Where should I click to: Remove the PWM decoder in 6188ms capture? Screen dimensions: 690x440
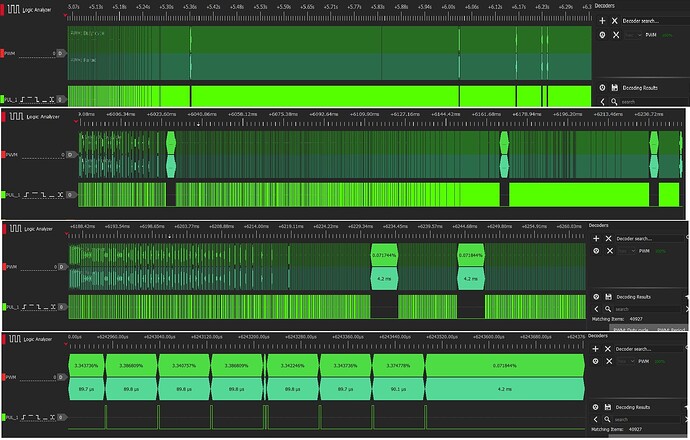tap(610, 251)
